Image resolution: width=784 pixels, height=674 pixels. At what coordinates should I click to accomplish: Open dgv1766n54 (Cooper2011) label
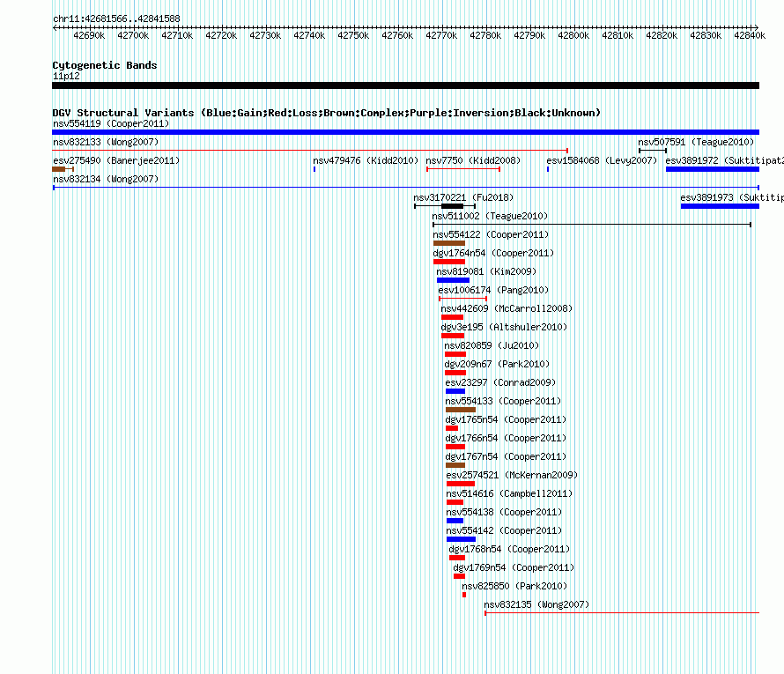[x=506, y=438]
